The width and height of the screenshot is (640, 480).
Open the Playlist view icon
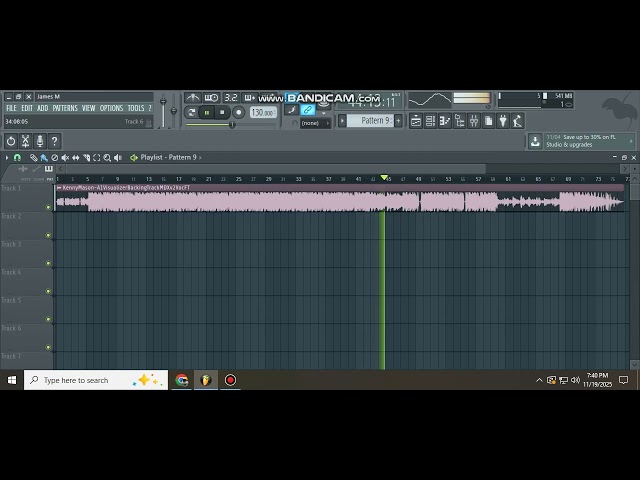(x=416, y=121)
